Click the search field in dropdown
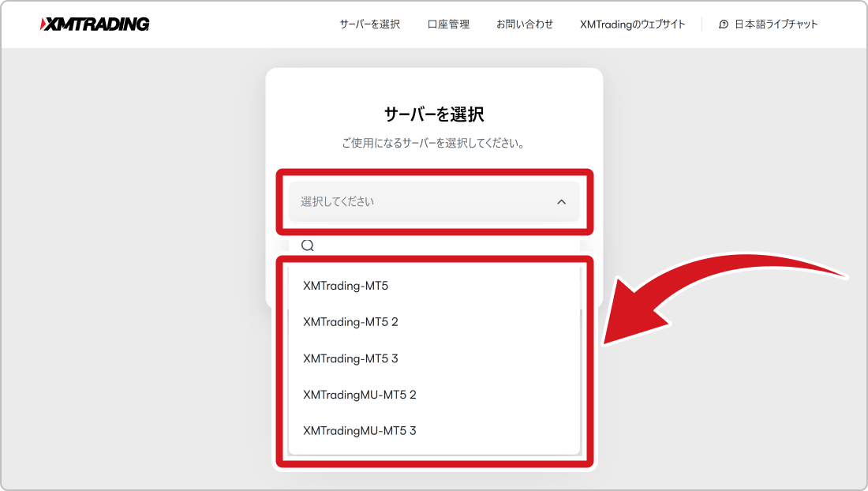Viewport: 868px width, 491px height. point(434,245)
